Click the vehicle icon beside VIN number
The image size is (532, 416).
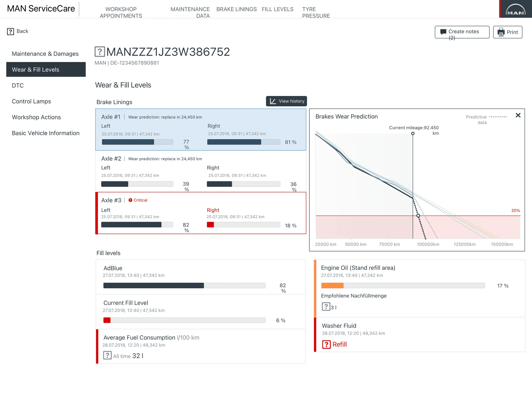[100, 52]
